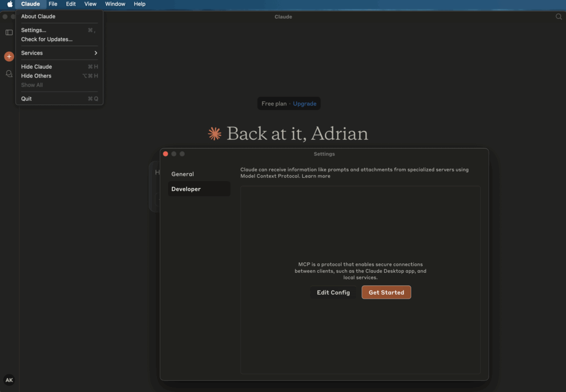
Task: Open the AK profile avatar
Action: click(x=9, y=380)
